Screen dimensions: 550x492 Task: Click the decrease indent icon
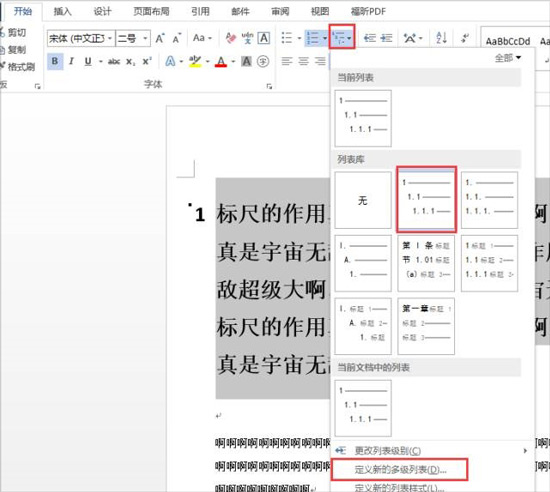pyautogui.click(x=370, y=38)
